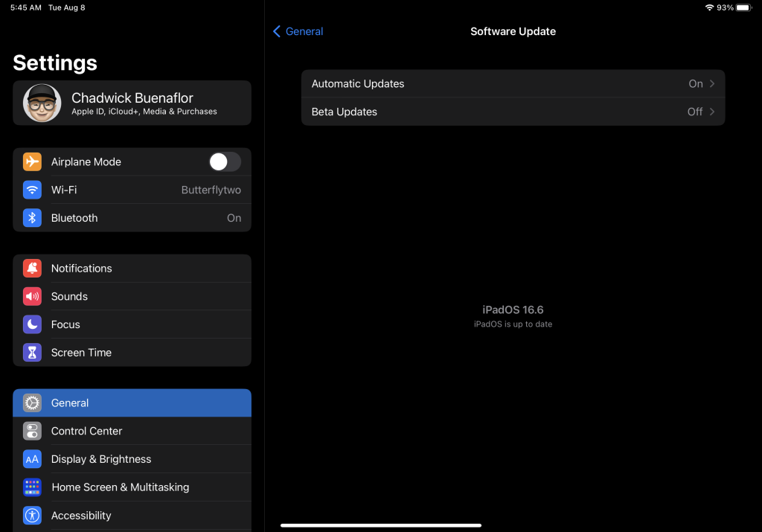The height and width of the screenshot is (532, 762).
Task: Open Screen Time settings
Action: 132,353
